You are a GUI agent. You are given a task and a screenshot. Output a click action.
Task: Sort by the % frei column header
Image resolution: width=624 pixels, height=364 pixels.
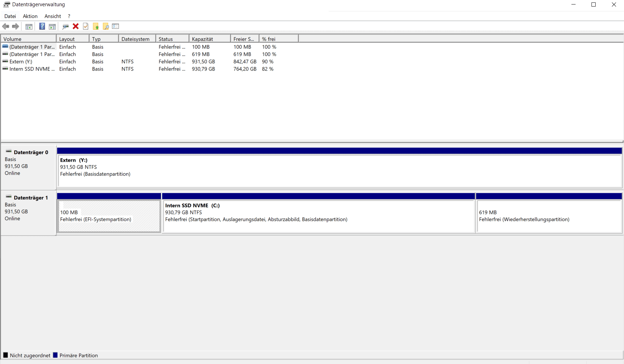point(279,39)
